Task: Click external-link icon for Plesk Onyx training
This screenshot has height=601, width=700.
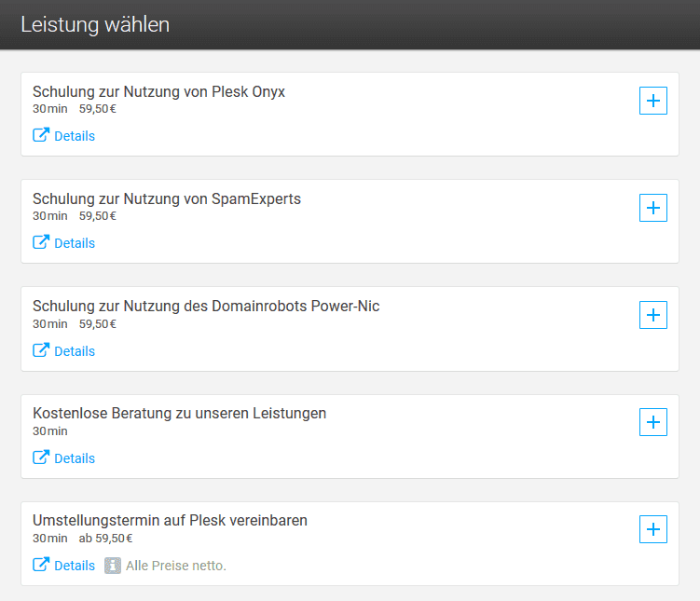Action: click(41, 135)
